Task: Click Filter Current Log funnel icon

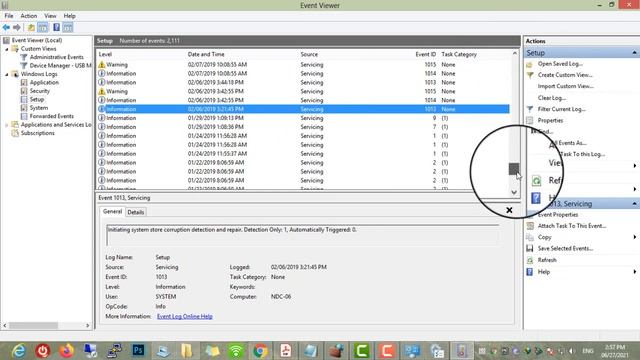Action: [x=530, y=109]
